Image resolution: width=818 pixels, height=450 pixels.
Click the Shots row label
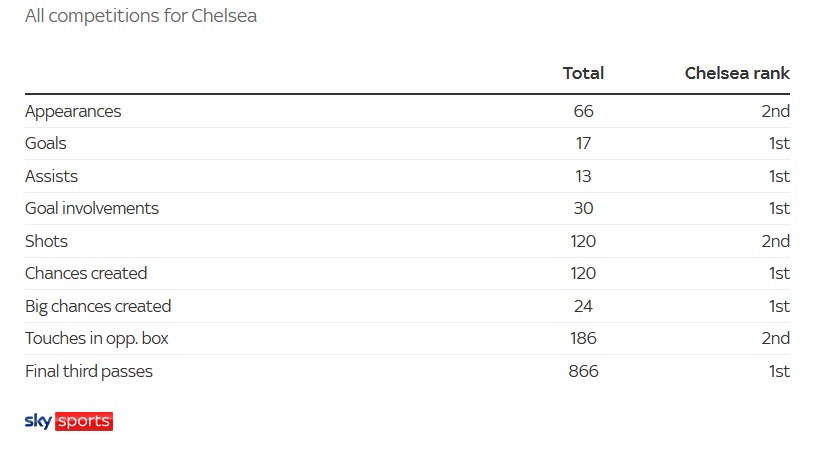46,241
